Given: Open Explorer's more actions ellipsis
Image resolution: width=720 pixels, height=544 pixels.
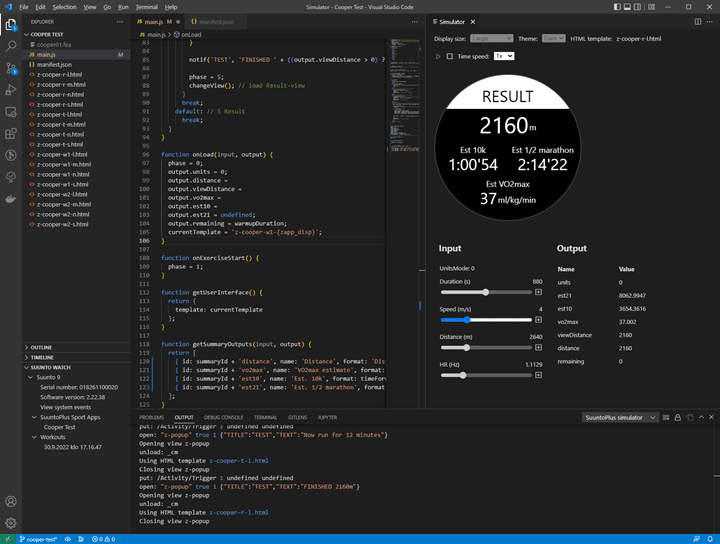Looking at the screenshot, I should 120,22.
